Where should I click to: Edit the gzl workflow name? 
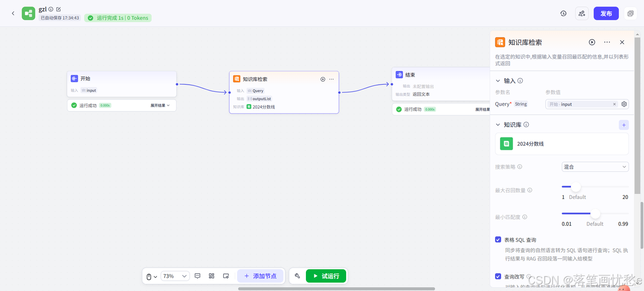[58, 9]
